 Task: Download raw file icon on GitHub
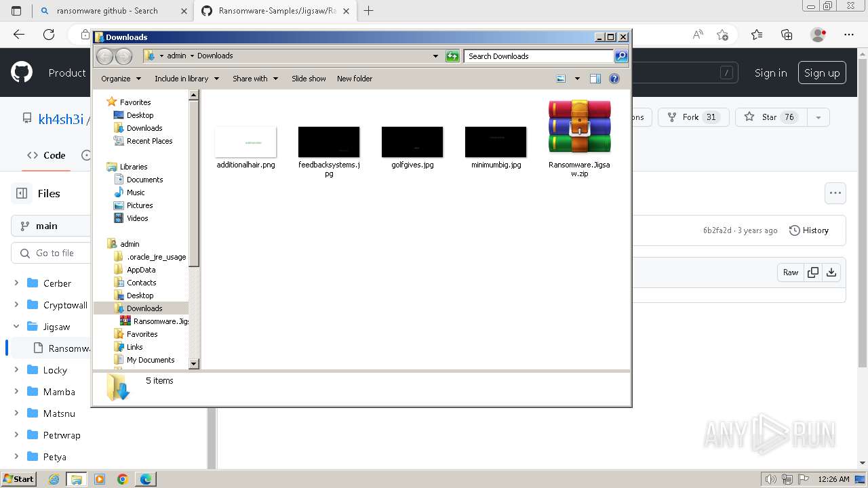pos(831,272)
